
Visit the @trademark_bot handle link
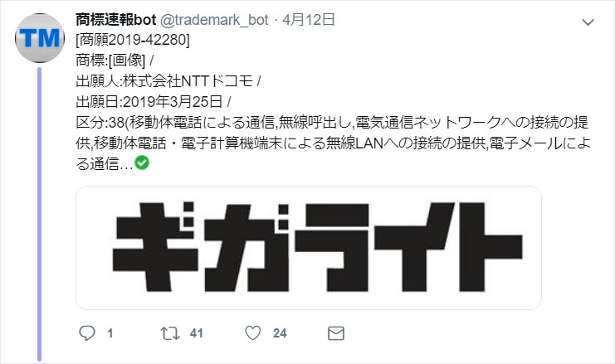(x=214, y=20)
